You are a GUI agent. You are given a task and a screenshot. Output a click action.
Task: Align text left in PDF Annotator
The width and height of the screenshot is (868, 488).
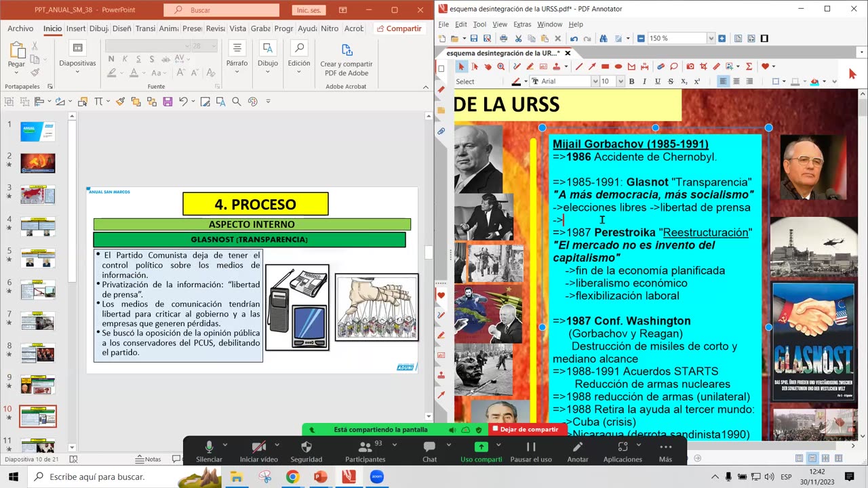click(x=723, y=81)
